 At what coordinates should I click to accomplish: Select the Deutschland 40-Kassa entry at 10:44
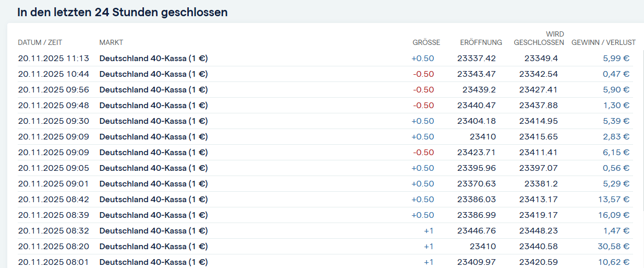(153, 74)
